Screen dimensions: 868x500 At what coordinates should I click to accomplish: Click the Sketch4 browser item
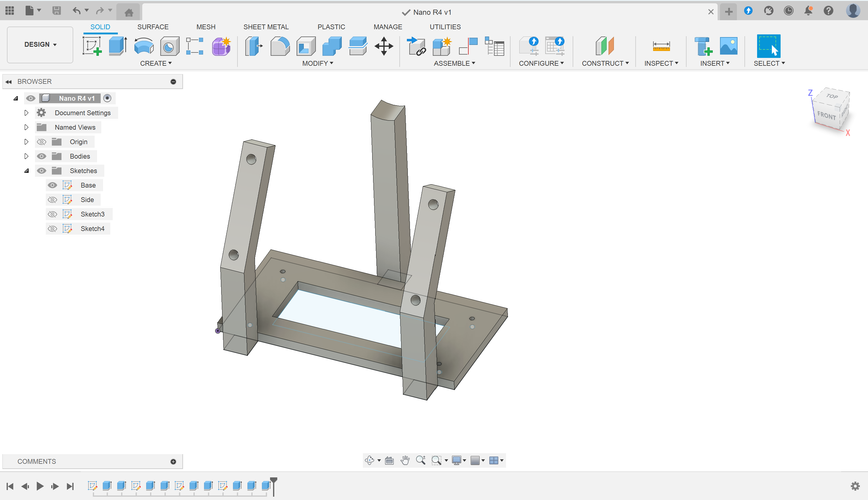coord(92,229)
